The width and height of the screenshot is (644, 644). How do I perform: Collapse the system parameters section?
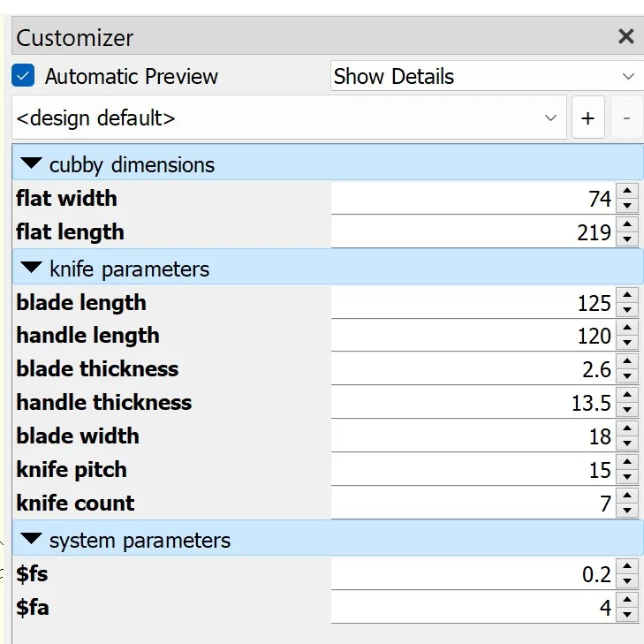pos(32,540)
